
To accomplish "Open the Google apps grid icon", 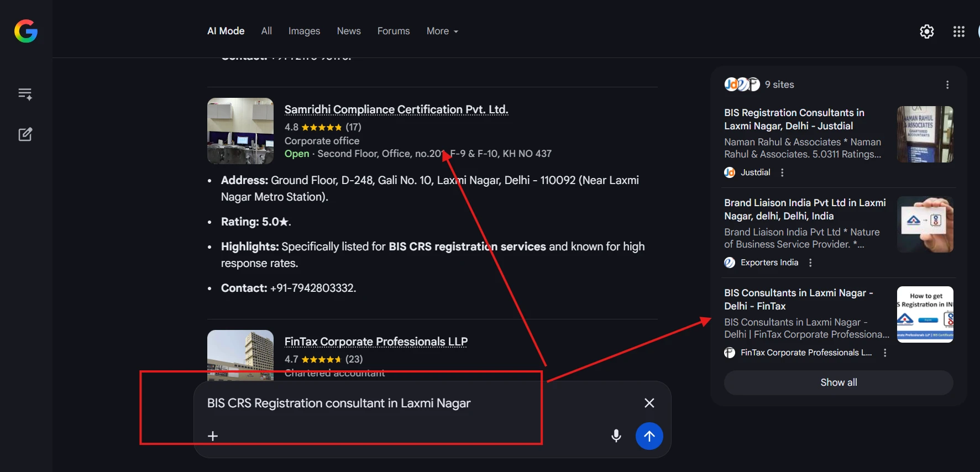I will click(959, 32).
